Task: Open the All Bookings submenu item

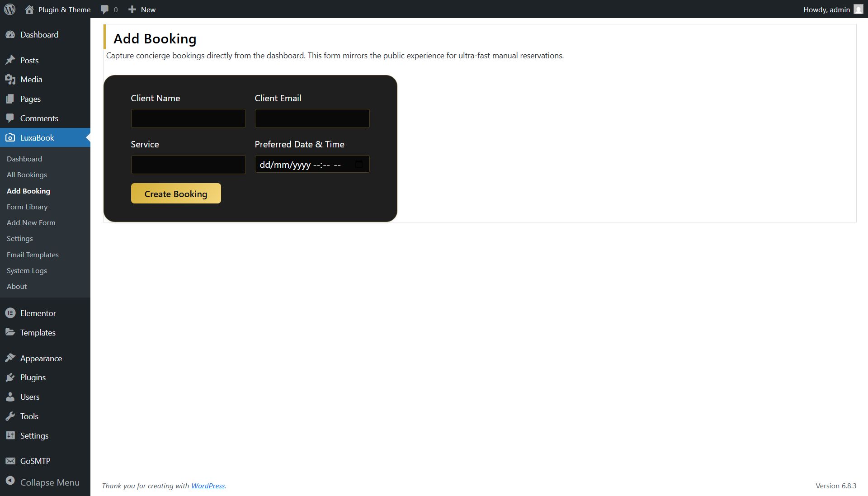Action: click(27, 175)
